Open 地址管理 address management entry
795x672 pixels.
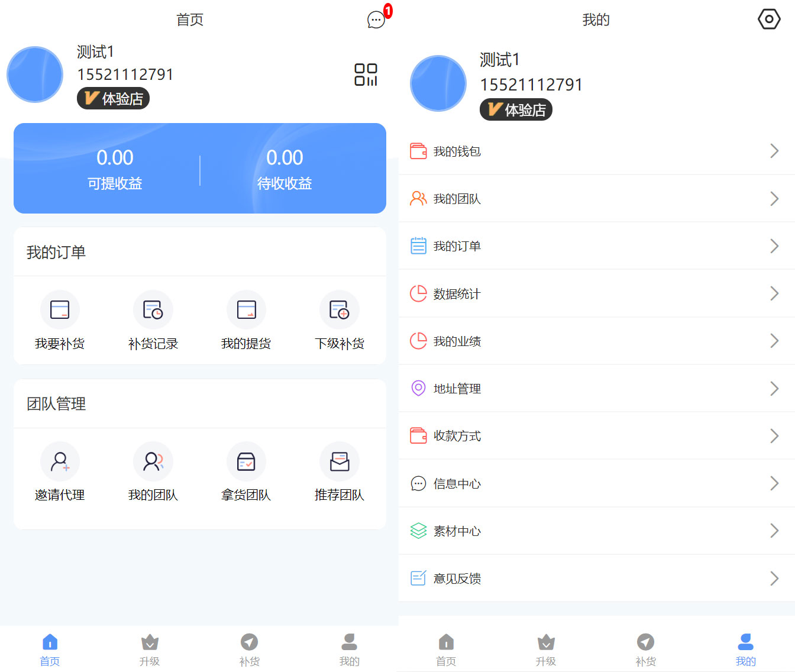(457, 389)
